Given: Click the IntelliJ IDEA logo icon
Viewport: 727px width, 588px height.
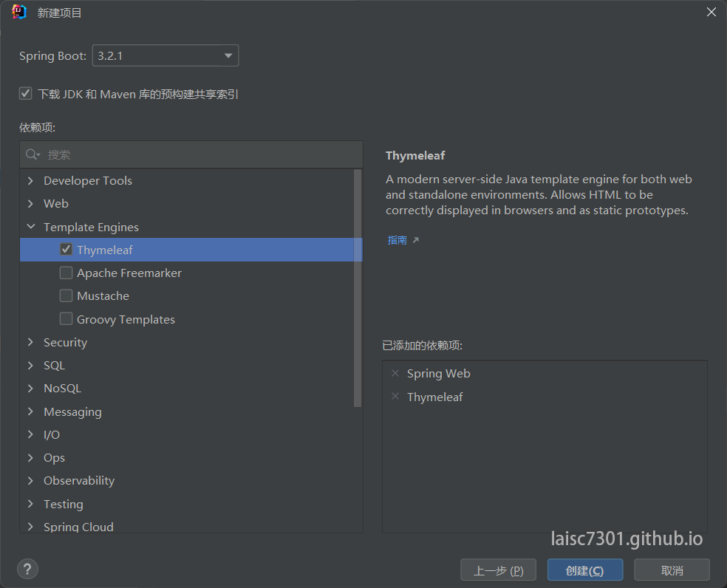Looking at the screenshot, I should point(19,12).
